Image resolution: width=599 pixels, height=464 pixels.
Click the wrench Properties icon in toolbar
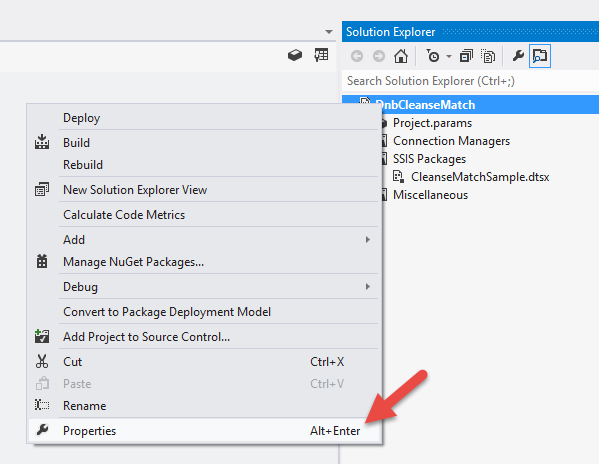pyautogui.click(x=518, y=56)
